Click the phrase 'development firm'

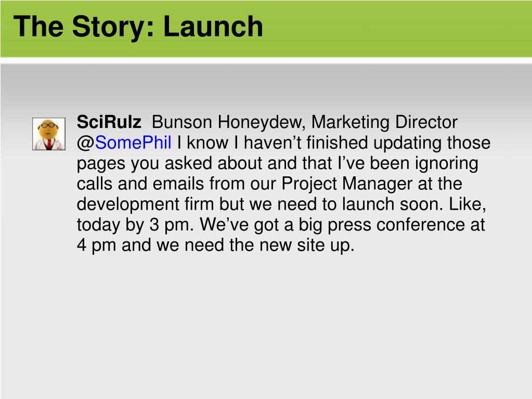pos(146,204)
